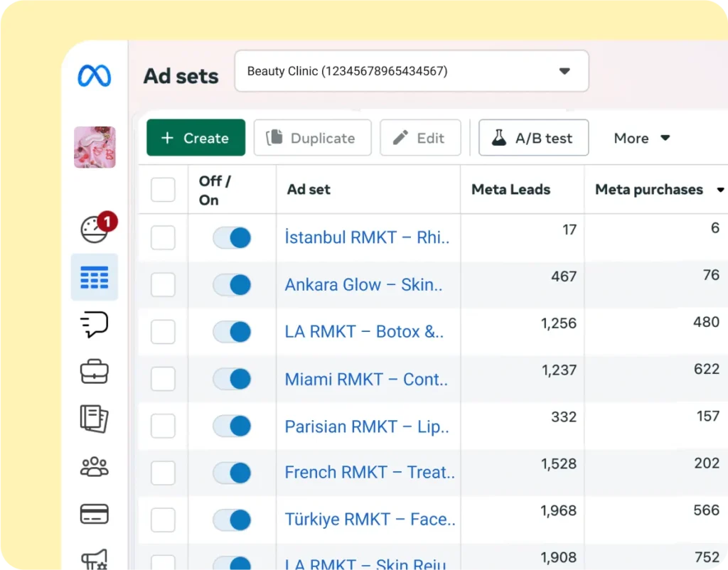Select the 157 Meta purchases value
Viewport: 728px width, 570px height.
point(708,416)
